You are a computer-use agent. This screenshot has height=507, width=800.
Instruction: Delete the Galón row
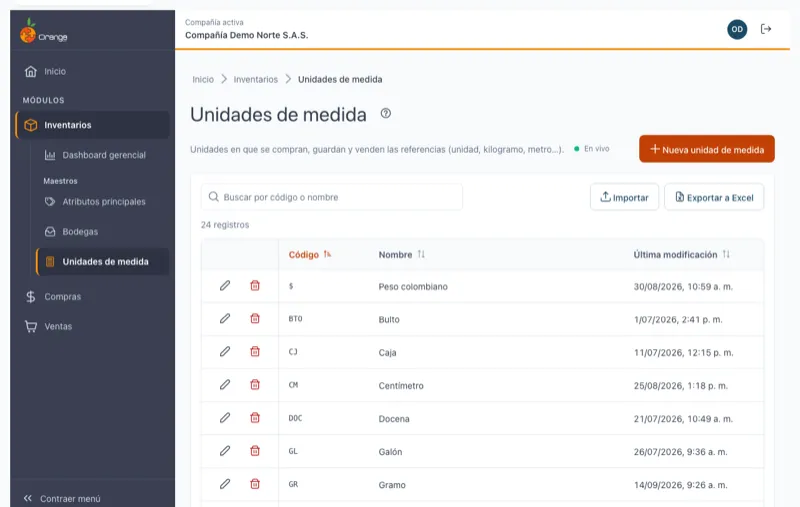click(x=255, y=451)
